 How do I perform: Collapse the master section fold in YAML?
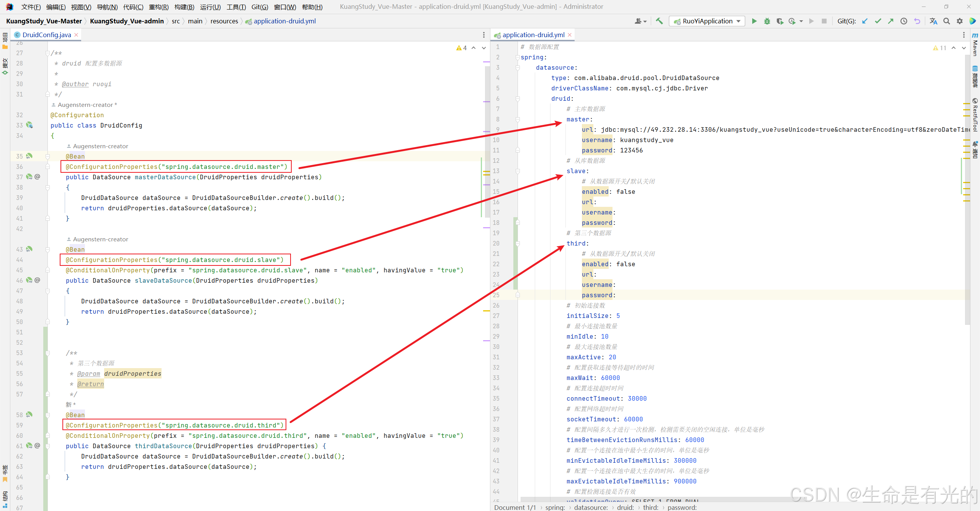coord(518,120)
